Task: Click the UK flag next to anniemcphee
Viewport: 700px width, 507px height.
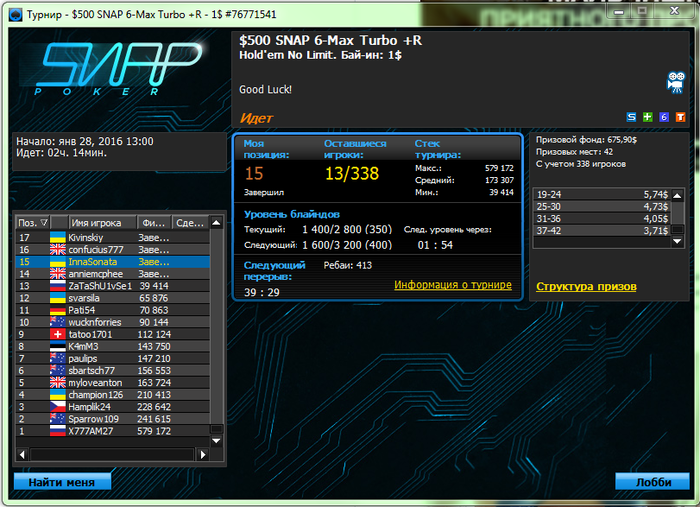Action: click(58, 274)
